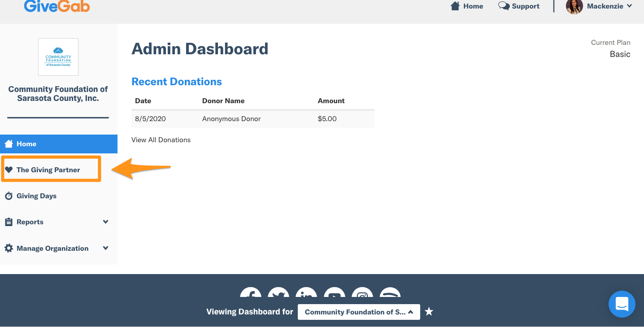The width and height of the screenshot is (644, 327).
Task: Click the YouTube footer icon
Action: coord(335,292)
